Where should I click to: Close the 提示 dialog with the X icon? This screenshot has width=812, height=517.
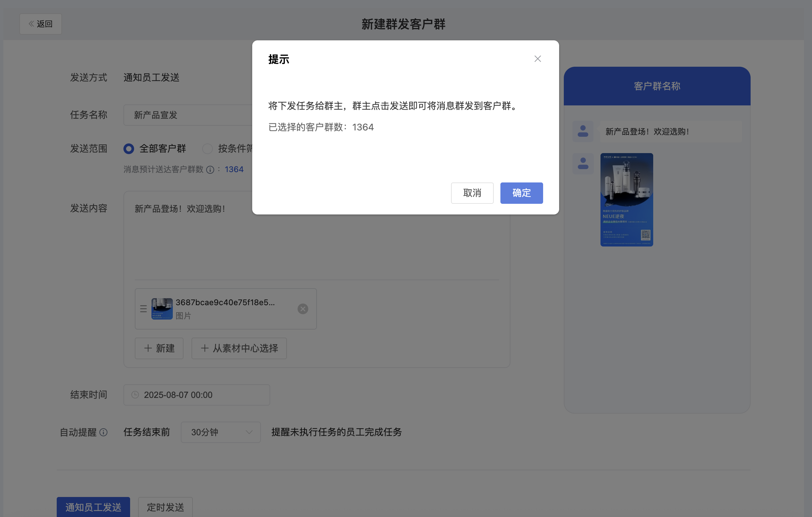pyautogui.click(x=537, y=59)
